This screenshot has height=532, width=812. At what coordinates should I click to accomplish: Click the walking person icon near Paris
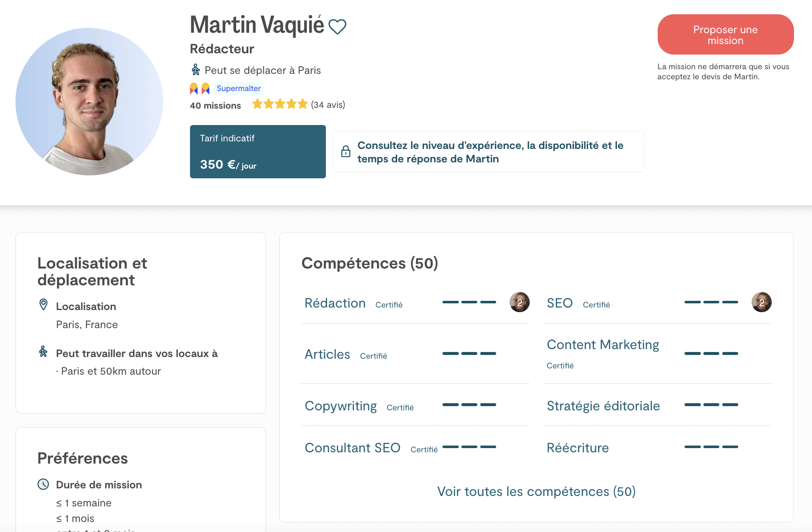click(195, 70)
